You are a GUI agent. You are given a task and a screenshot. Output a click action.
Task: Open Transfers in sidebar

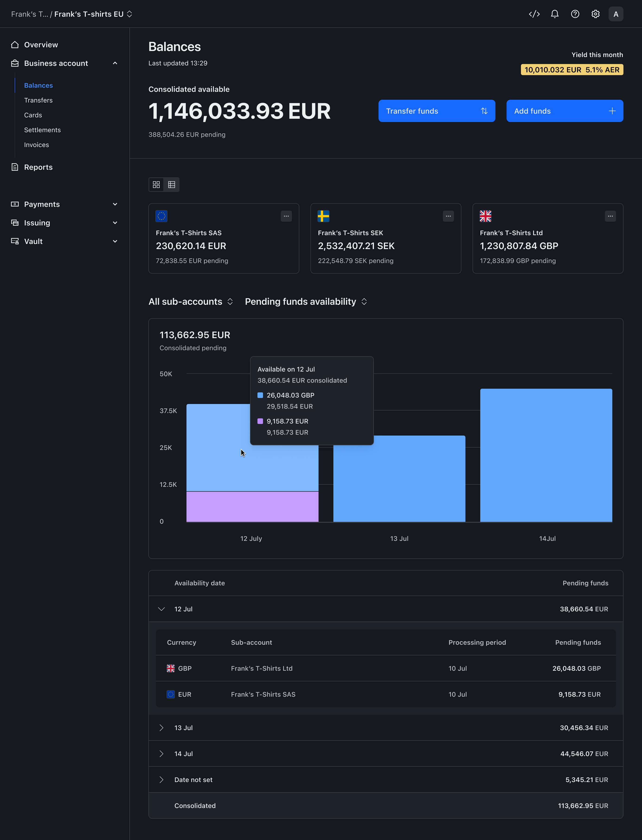[38, 100]
